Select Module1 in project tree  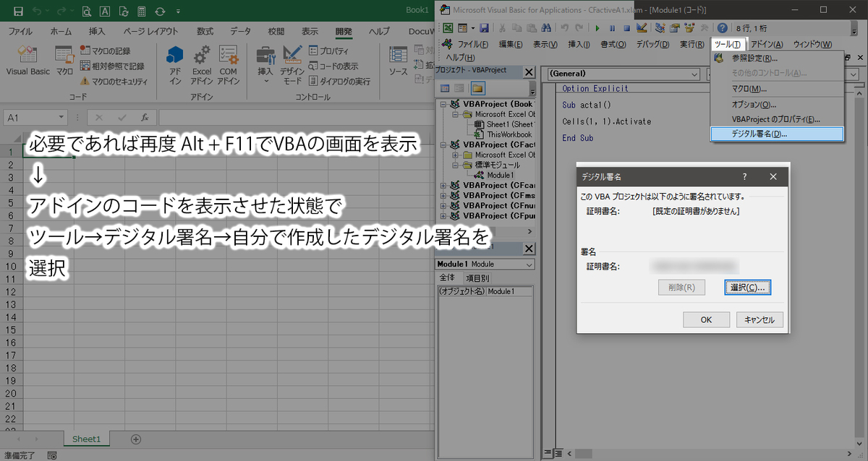[x=500, y=175]
